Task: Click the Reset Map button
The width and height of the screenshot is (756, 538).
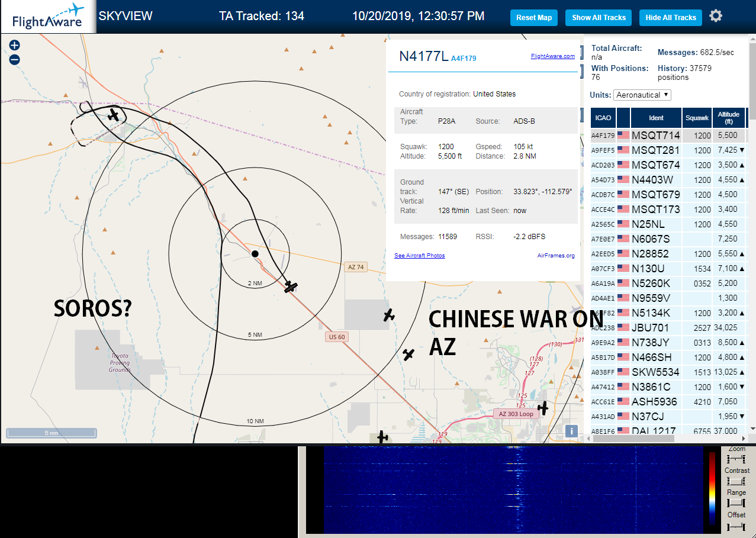Action: tap(534, 18)
